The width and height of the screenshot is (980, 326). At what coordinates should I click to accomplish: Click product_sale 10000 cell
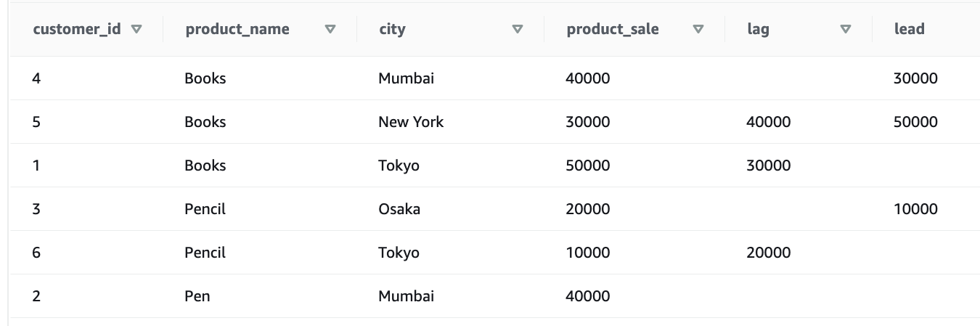(x=588, y=253)
